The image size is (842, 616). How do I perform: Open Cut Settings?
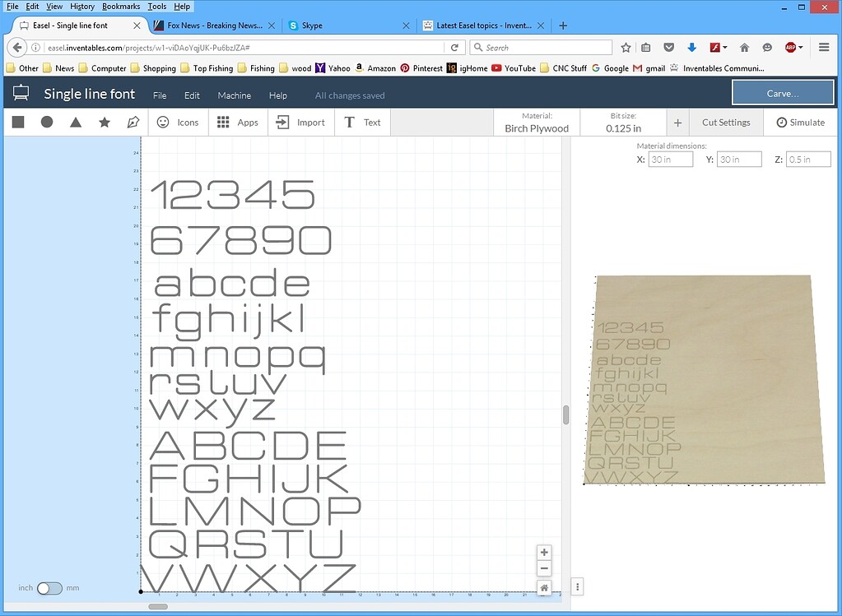click(x=725, y=122)
